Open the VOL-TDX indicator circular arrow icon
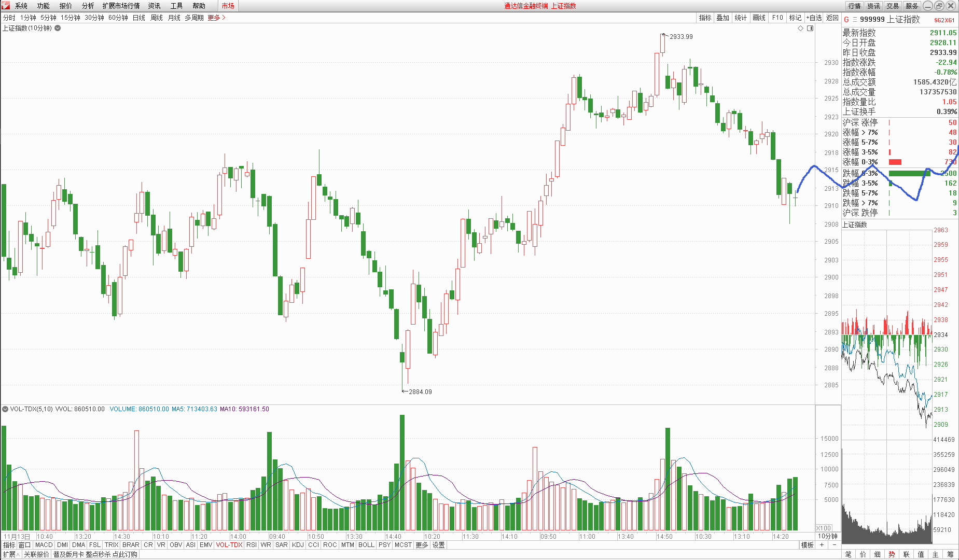 pyautogui.click(x=5, y=409)
